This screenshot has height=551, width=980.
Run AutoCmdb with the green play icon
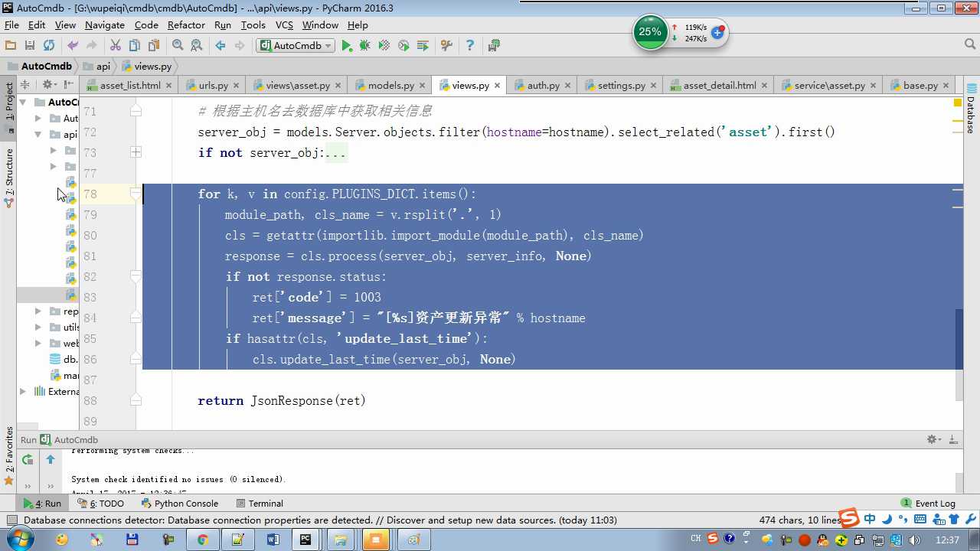click(347, 46)
